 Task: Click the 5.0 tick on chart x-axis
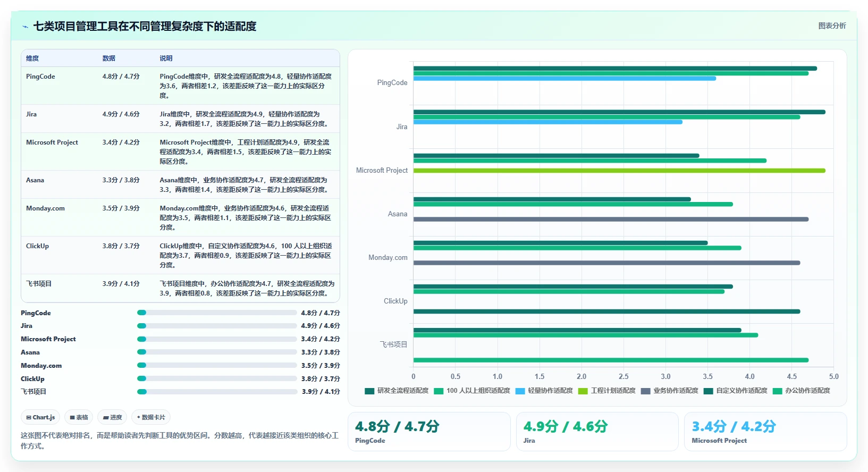click(833, 376)
